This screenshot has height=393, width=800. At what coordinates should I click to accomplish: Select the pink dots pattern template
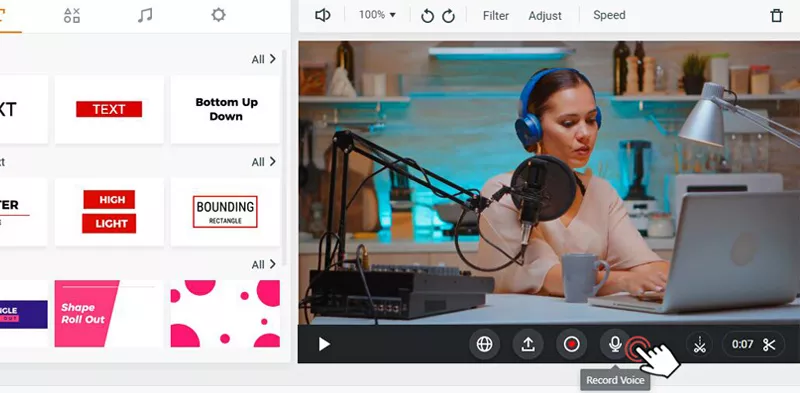point(225,313)
